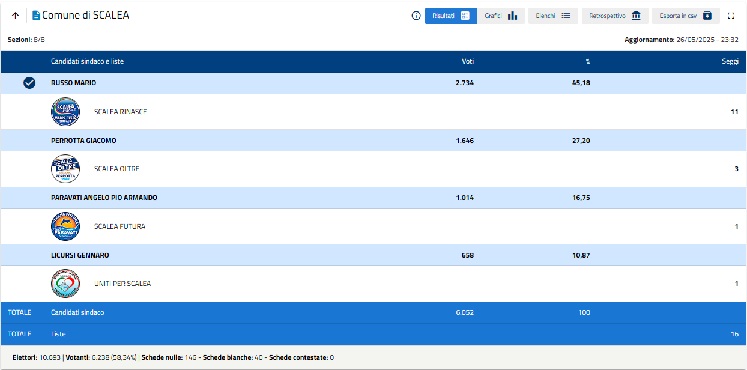The height and width of the screenshot is (370, 747).
Task: Click the elected checkmark beside RUSSO MARIO
Action: click(29, 83)
